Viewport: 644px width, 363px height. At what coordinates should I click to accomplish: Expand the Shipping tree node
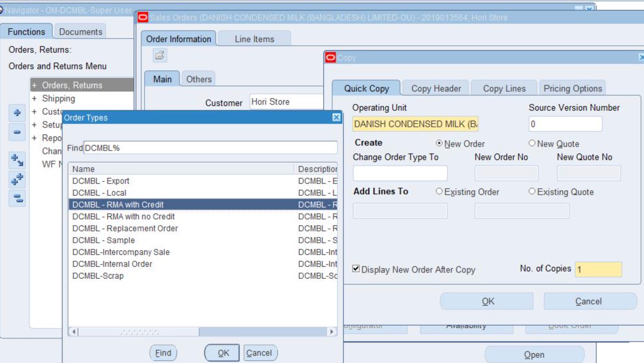click(34, 98)
